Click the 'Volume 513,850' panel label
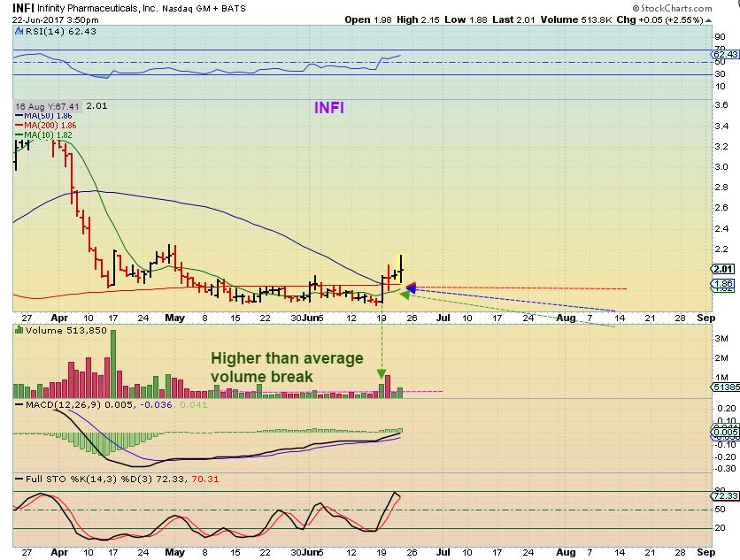 click(66, 330)
